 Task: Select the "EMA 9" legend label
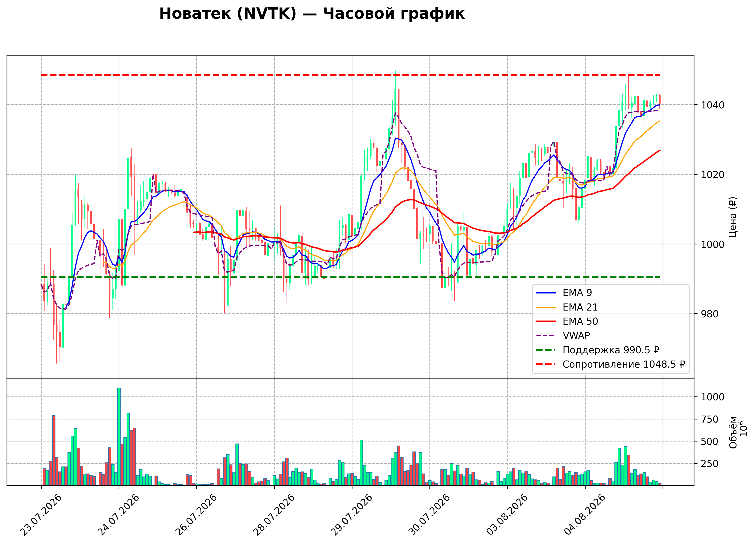coord(577,293)
